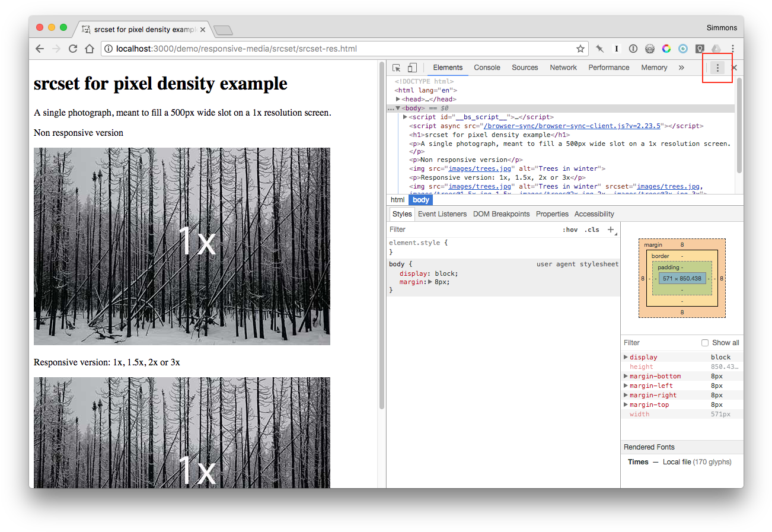Image resolution: width=772 pixels, height=532 pixels.
Task: Toggle the :hov element state button
Action: 570,230
